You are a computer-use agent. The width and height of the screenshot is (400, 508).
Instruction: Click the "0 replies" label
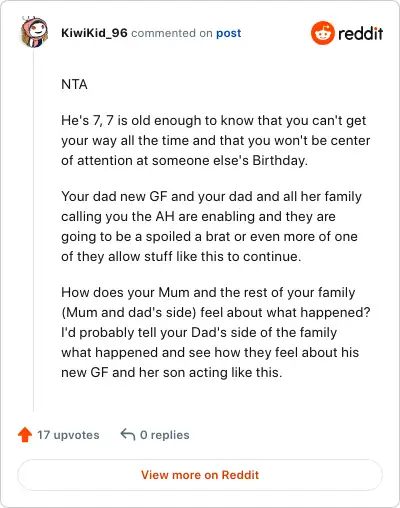tap(165, 435)
